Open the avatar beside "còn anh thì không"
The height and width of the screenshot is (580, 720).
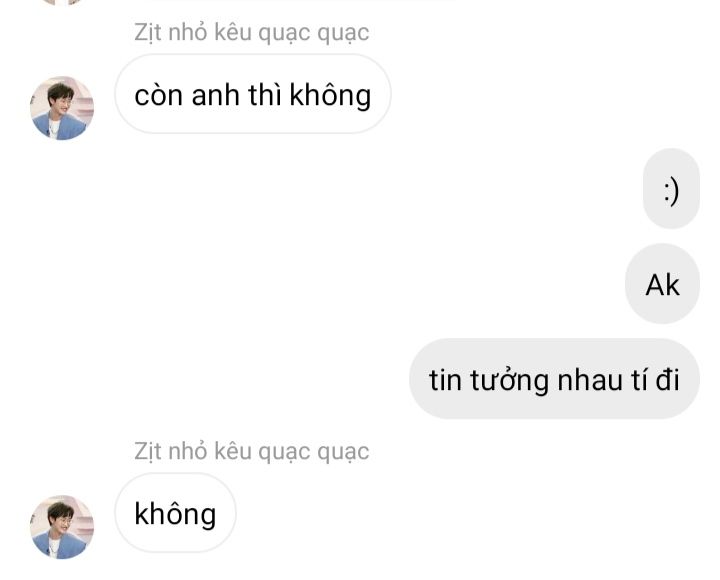[62, 108]
